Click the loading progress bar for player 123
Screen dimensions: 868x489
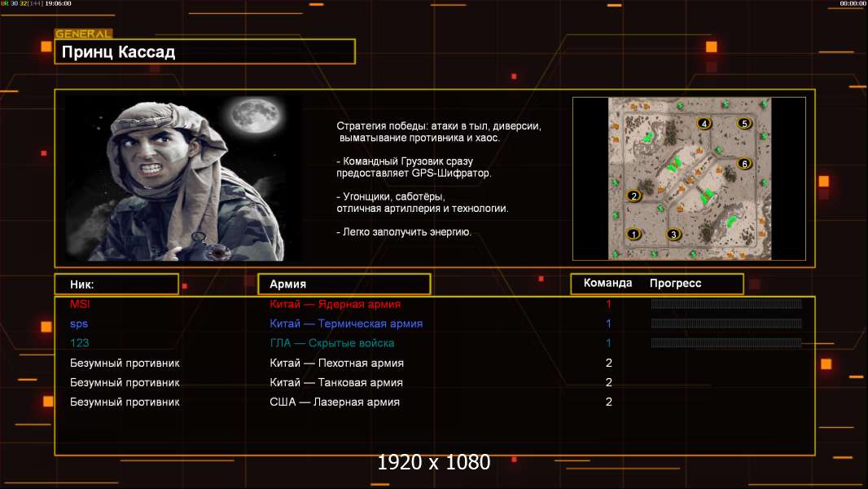coord(726,343)
